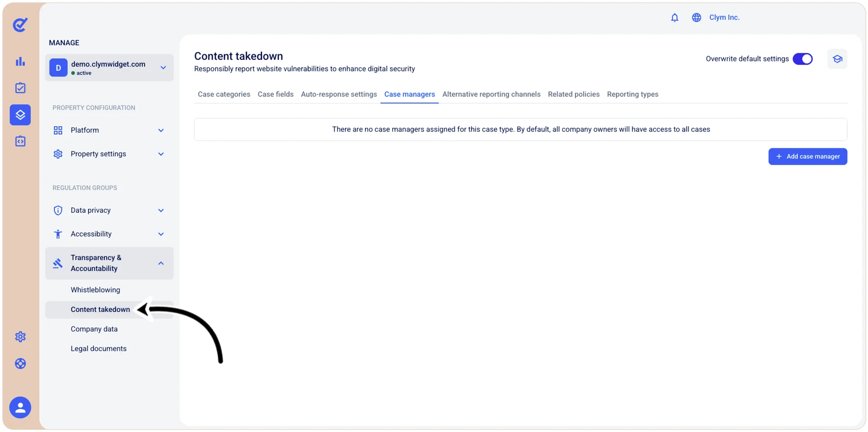Viewport: 868px width, 432px height.
Task: Open the graduation cap tutorial icon
Action: click(837, 59)
